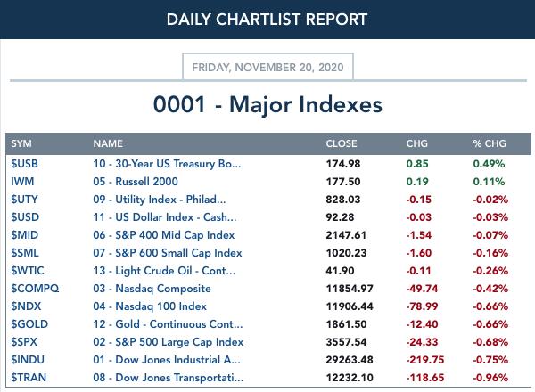Image resolution: width=535 pixels, height=392 pixels.
Task: Sort by the CHG column header
Action: (416, 143)
